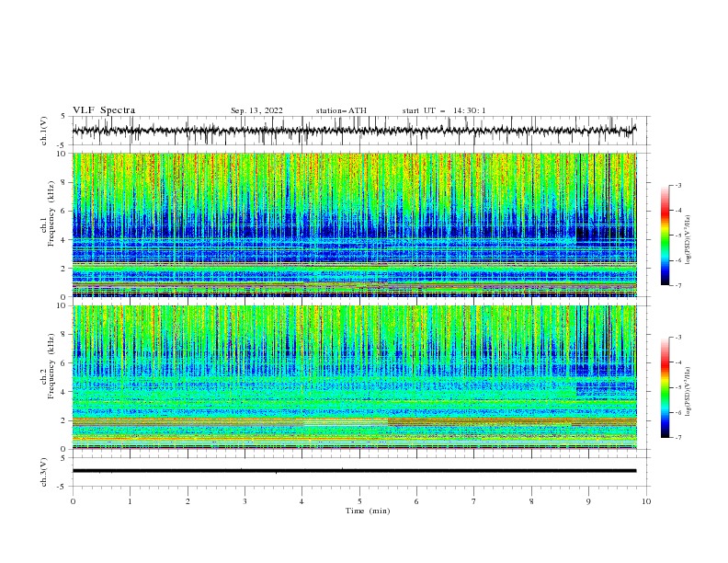Click the date text 'Sep. 13, 2022'
The width and height of the screenshot is (728, 563).
(256, 110)
